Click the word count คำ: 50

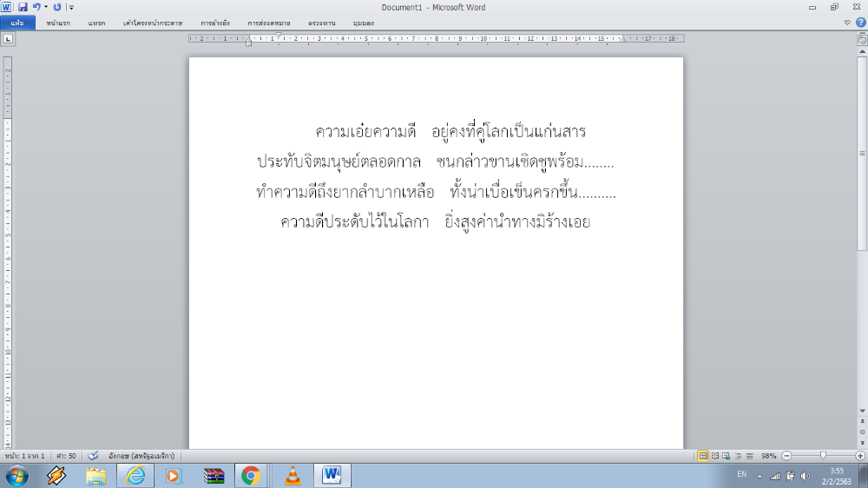(x=67, y=455)
